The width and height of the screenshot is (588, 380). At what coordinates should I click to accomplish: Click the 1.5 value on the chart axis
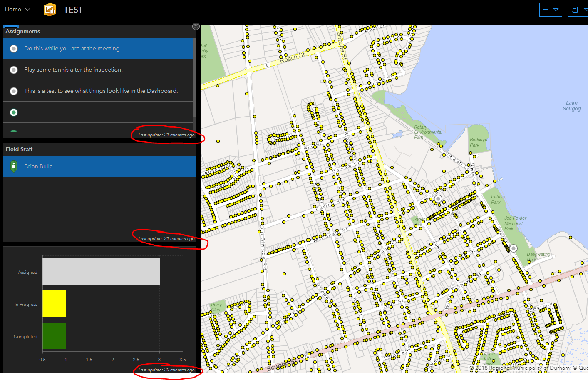[89, 359]
